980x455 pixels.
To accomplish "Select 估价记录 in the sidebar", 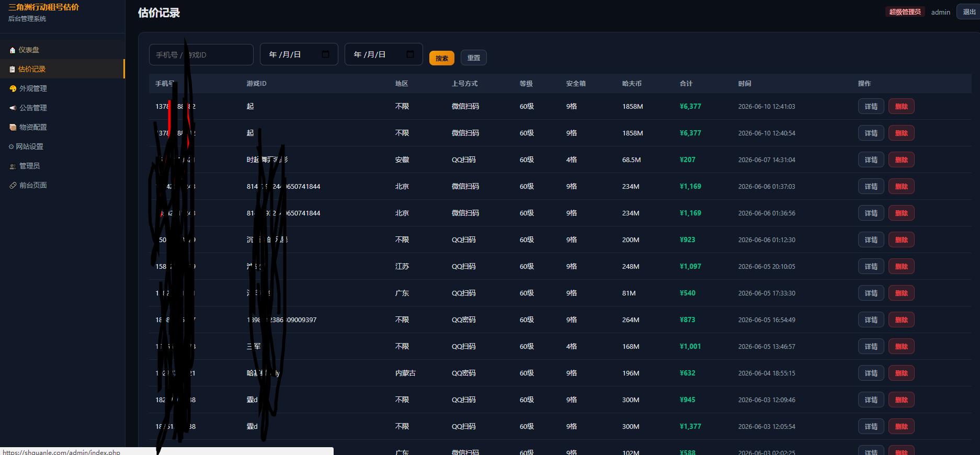I will tap(62, 69).
